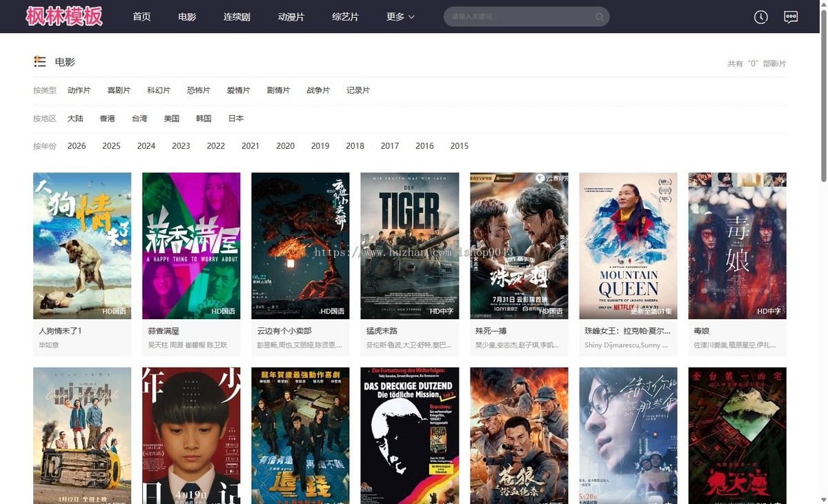Expand the 更多 dropdown menu
This screenshot has width=828, height=504.
(x=400, y=17)
